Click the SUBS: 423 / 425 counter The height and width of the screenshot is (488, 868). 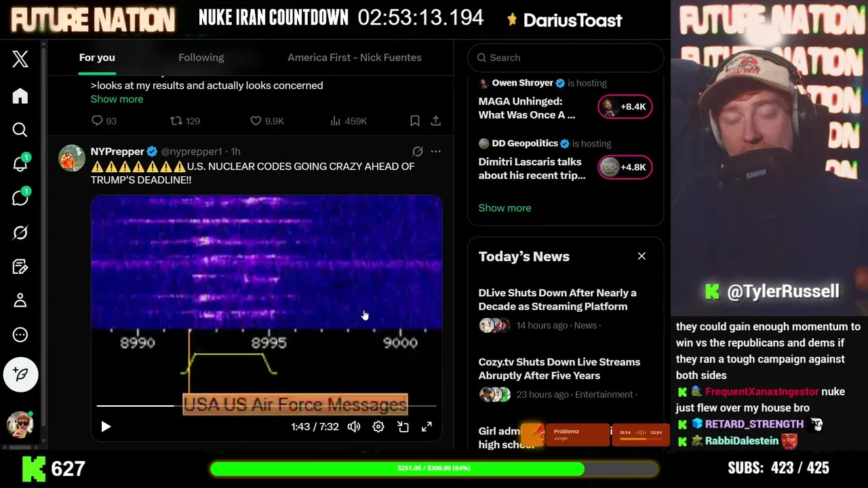click(x=778, y=468)
